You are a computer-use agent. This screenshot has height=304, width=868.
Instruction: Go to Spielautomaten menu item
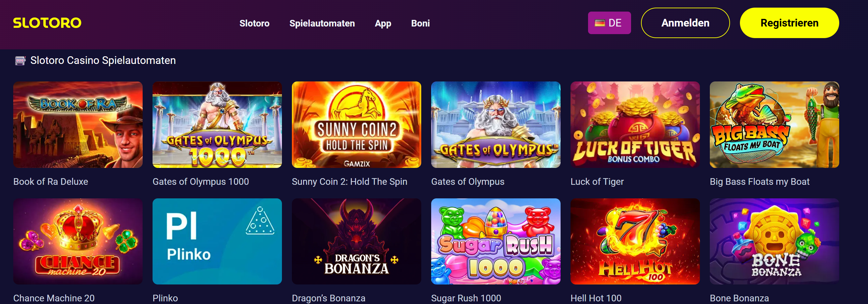tap(322, 23)
